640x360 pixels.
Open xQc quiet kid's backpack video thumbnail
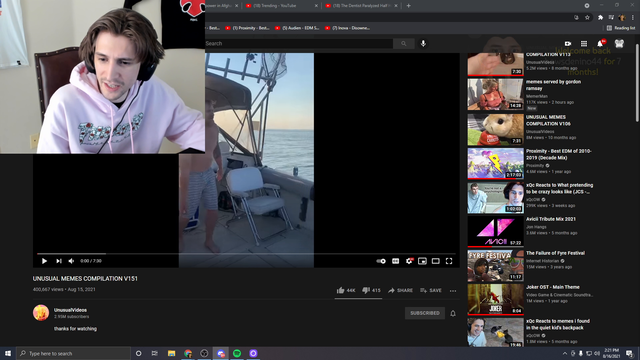point(496,333)
